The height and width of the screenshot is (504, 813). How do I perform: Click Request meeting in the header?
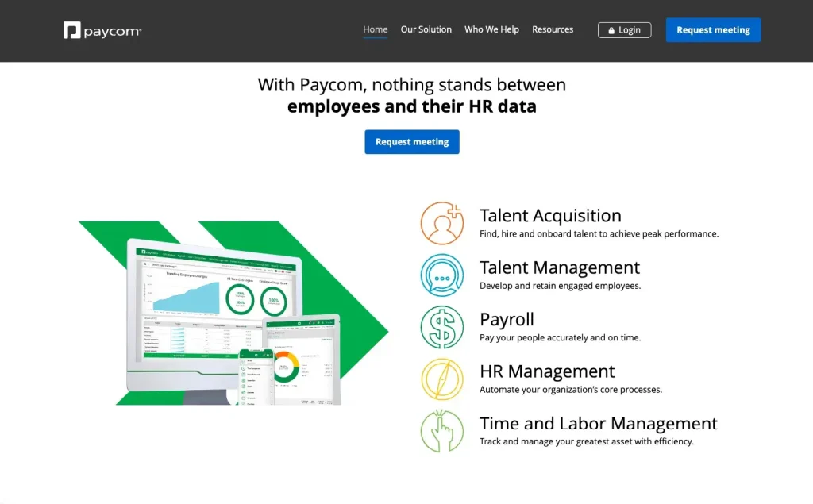[713, 30]
